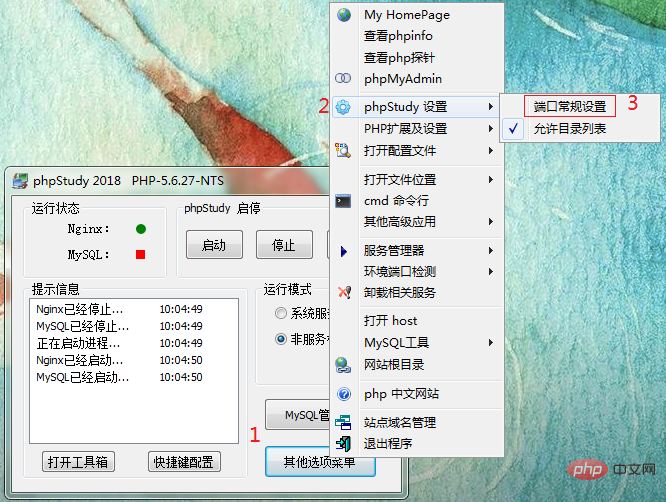
Task: Click the 启动 start button
Action: pyautogui.click(x=214, y=245)
